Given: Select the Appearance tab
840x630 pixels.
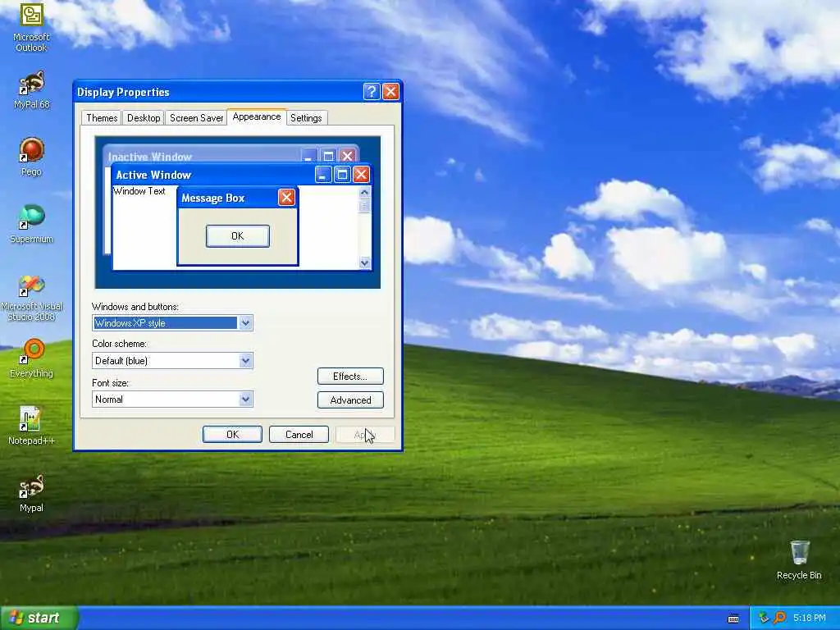Looking at the screenshot, I should pyautogui.click(x=257, y=116).
